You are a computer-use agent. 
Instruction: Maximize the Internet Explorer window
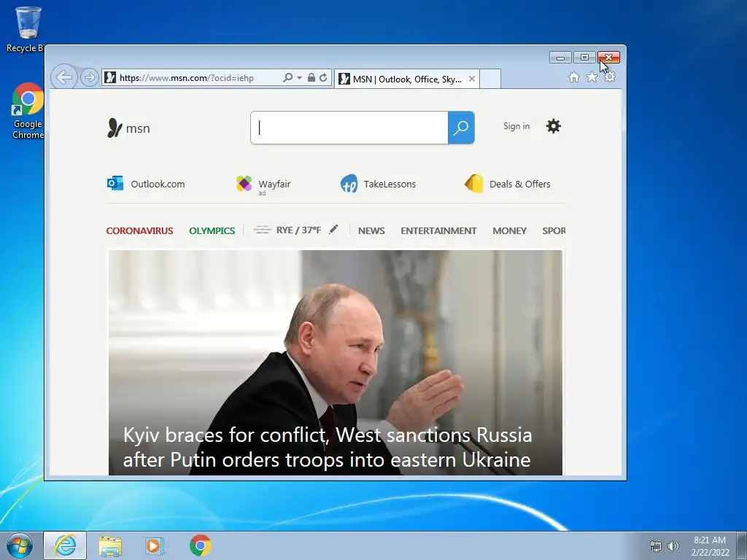[x=584, y=58]
